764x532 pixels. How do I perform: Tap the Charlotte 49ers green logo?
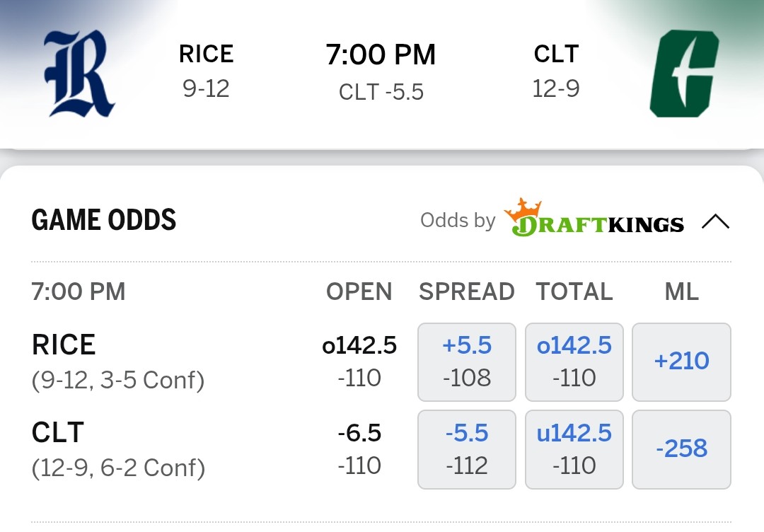(x=684, y=73)
